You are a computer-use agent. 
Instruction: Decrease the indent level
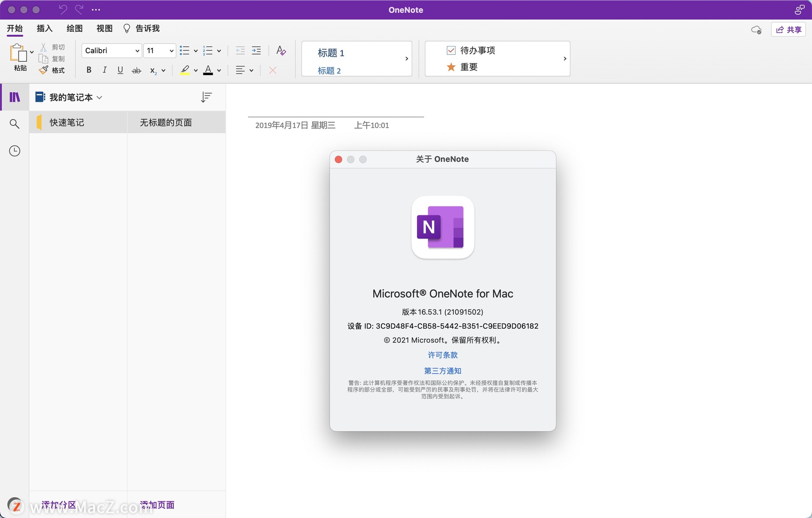tap(240, 51)
